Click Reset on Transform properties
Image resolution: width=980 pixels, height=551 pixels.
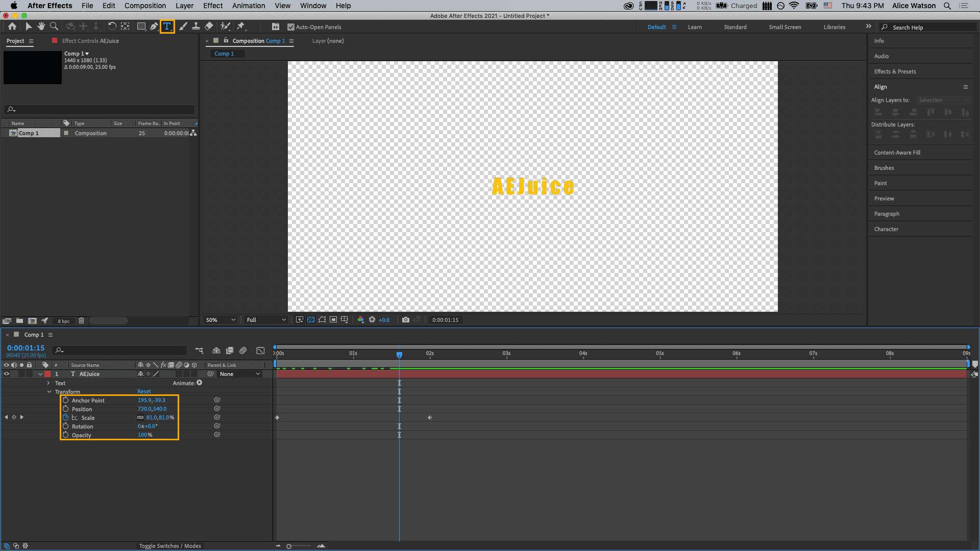pos(144,391)
